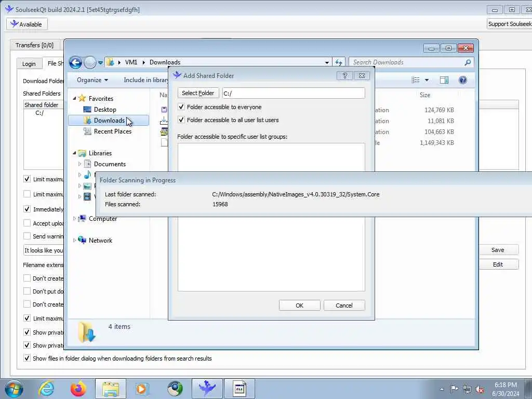The height and width of the screenshot is (399, 532).
Task: Toggle the preview pane icon
Action: click(444, 80)
